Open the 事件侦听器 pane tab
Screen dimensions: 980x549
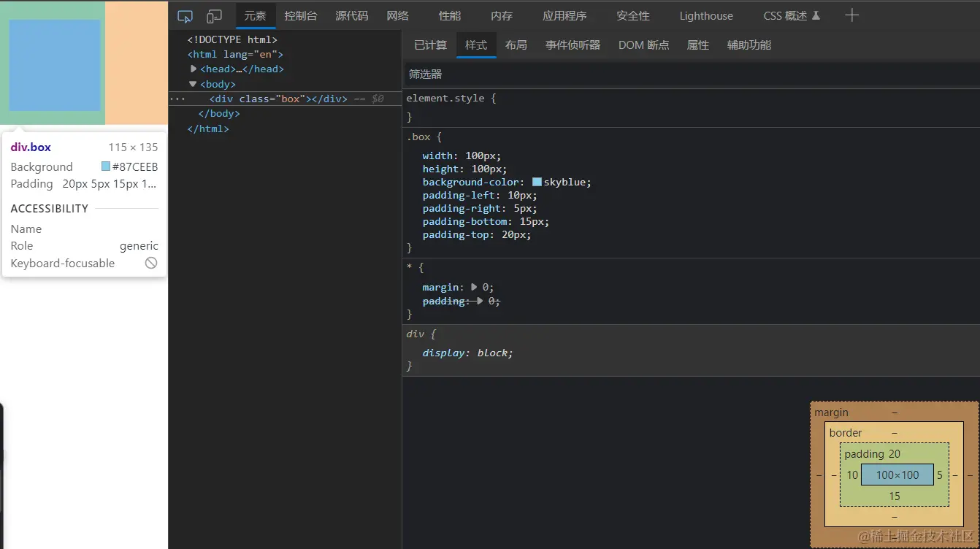click(573, 45)
